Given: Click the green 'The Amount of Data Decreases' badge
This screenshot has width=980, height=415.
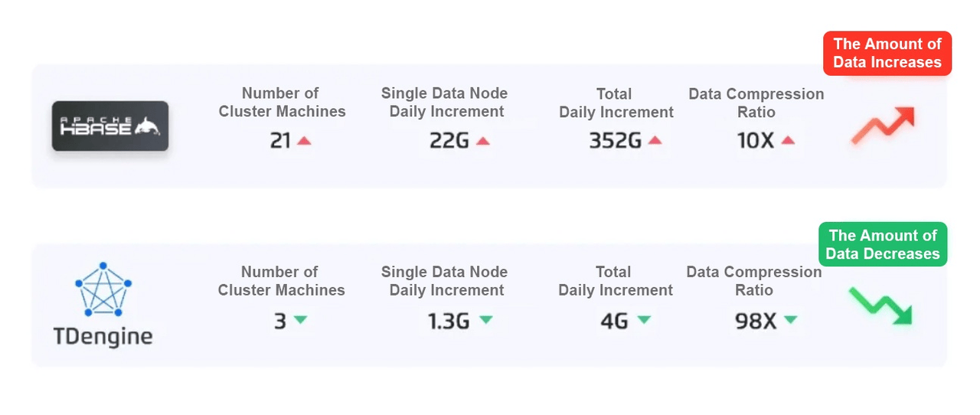Looking at the screenshot, I should (883, 245).
